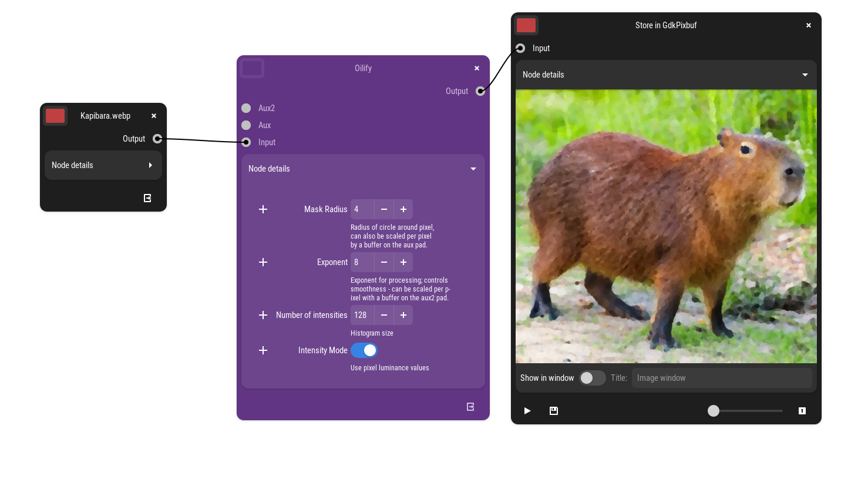
Task: Click the plus icon beside Intensity Mode
Action: 263,350
